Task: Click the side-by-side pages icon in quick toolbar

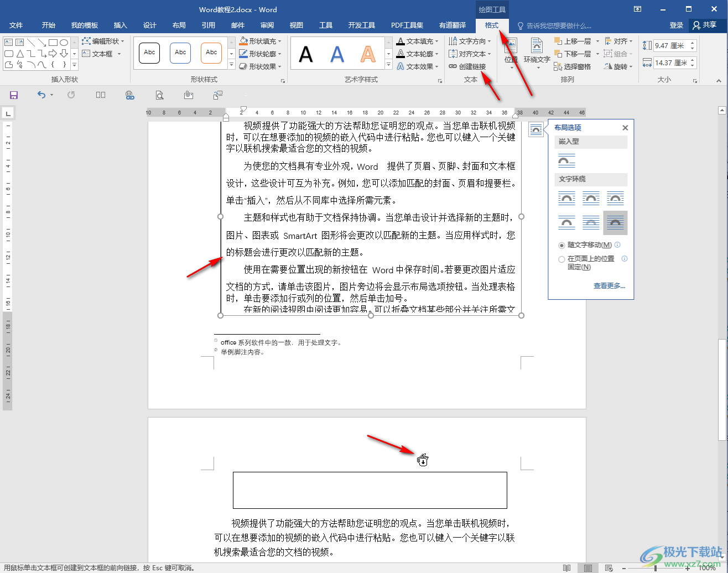Action: 101,95
